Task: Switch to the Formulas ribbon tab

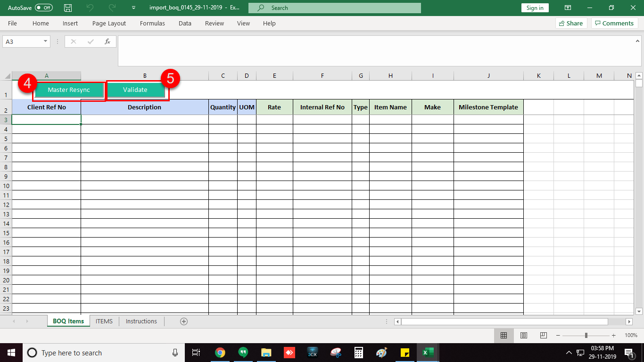Action: [152, 23]
